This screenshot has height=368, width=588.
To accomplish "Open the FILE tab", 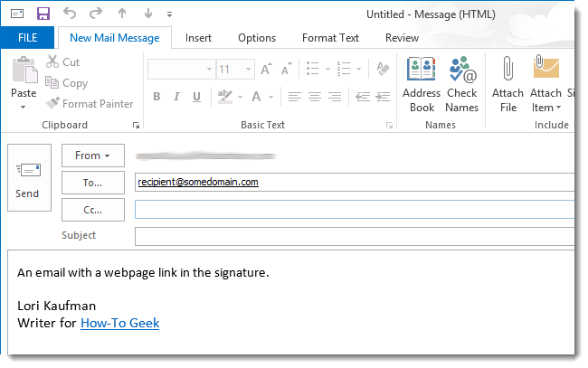I will tap(27, 37).
